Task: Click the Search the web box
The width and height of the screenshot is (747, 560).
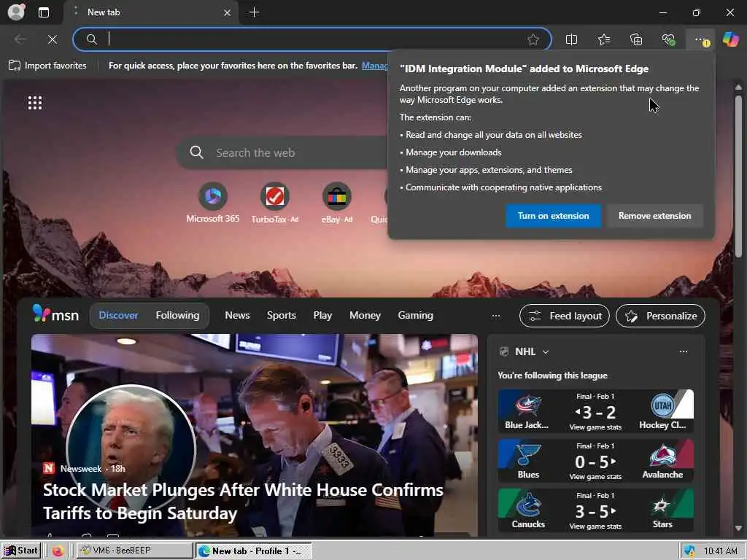Action: tap(284, 153)
